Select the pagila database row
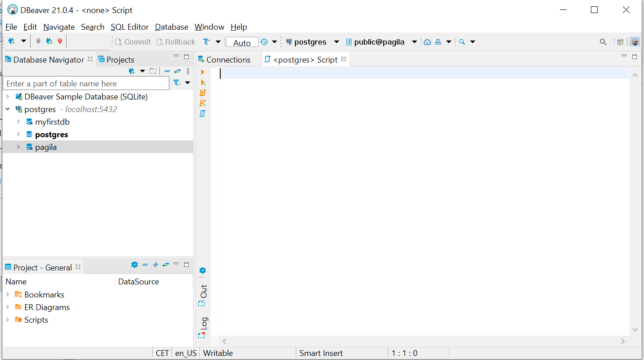The width and height of the screenshot is (644, 360). click(x=98, y=147)
